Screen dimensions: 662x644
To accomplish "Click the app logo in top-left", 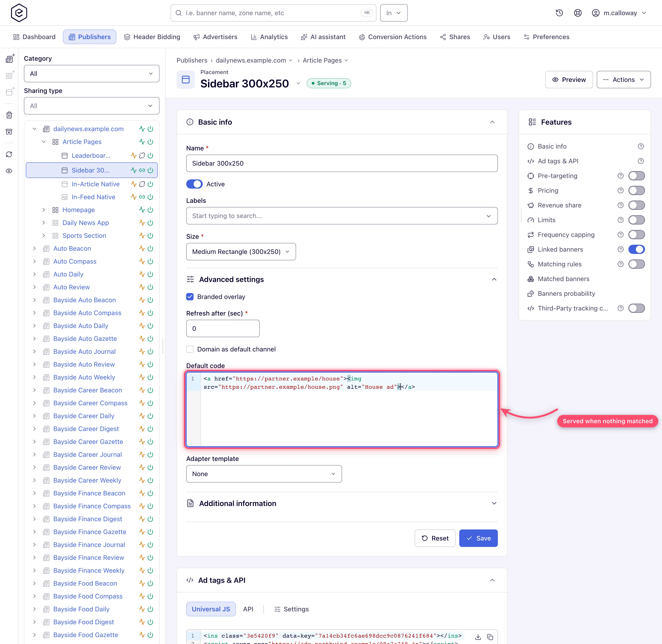I will click(x=19, y=13).
